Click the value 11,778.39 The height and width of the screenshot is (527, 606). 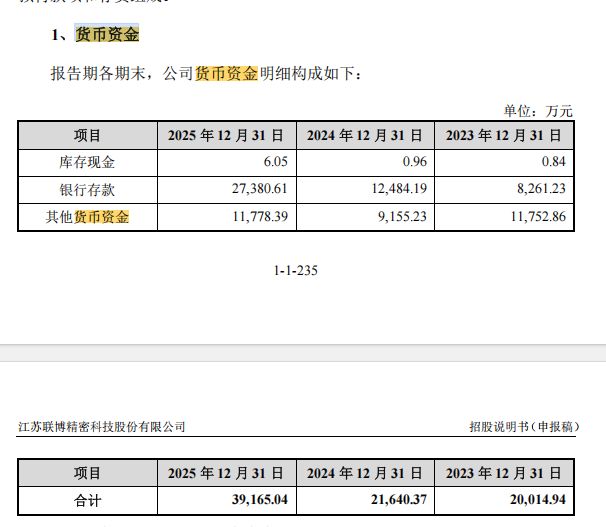click(x=260, y=216)
